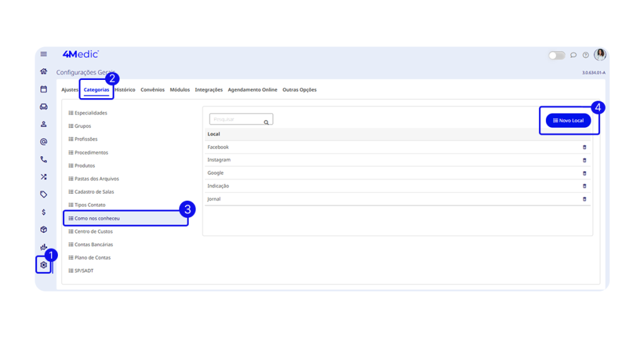Click the tag icon in sidebar
The image size is (644, 338).
pos(43,194)
